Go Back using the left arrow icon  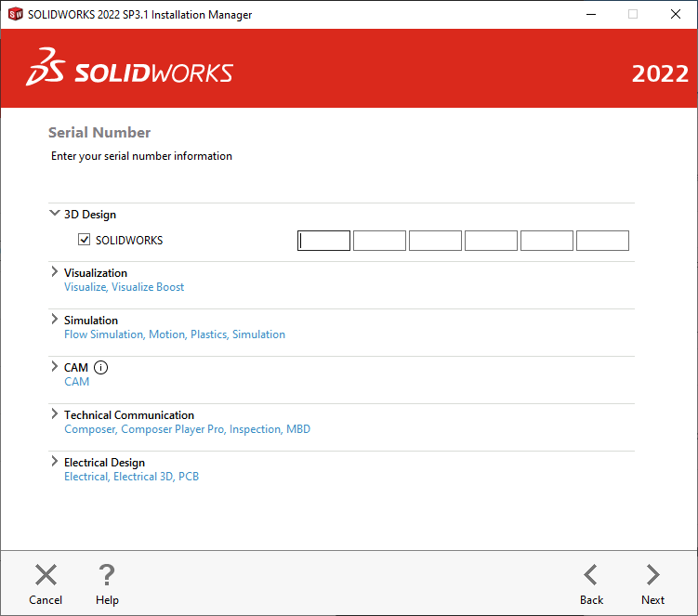(591, 574)
